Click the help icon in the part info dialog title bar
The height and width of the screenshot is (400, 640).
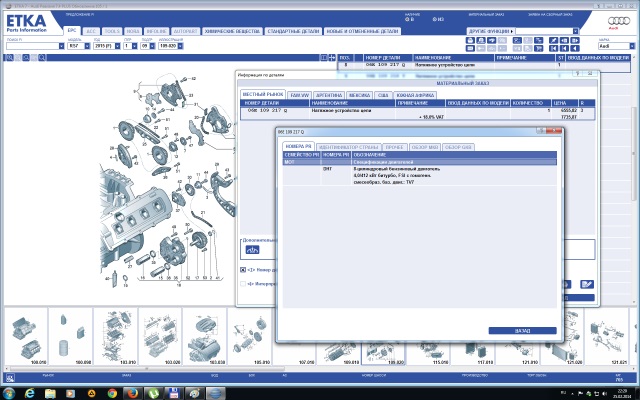point(578,73)
